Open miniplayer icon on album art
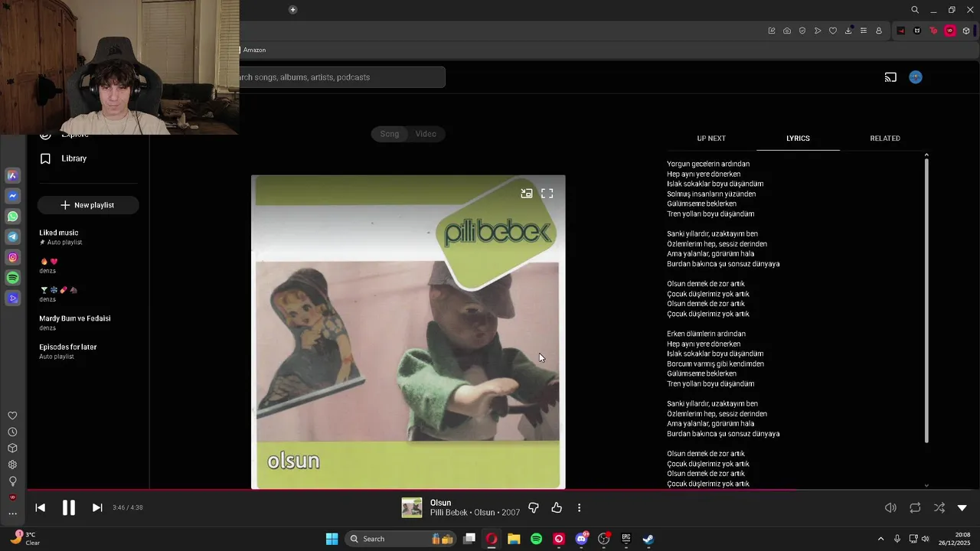The image size is (980, 551). 527,194
